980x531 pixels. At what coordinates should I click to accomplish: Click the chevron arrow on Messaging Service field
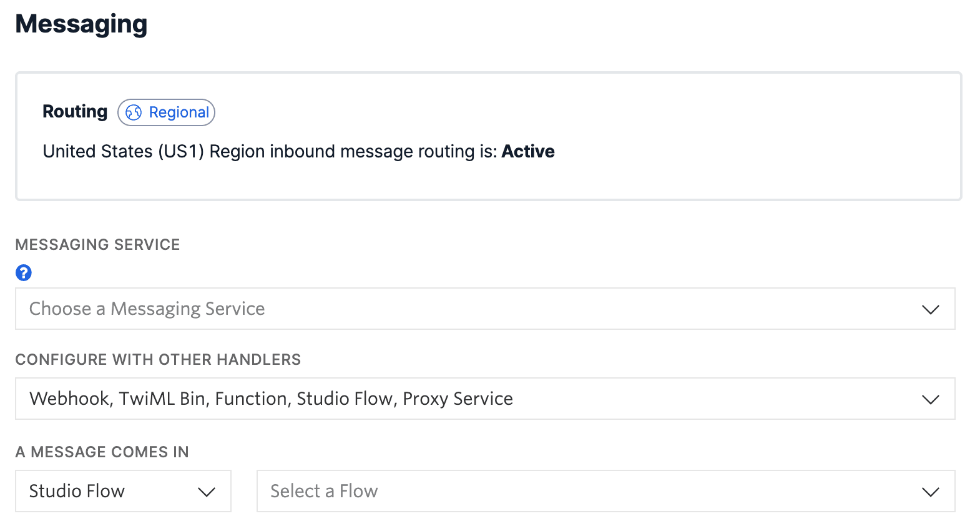[x=930, y=309]
